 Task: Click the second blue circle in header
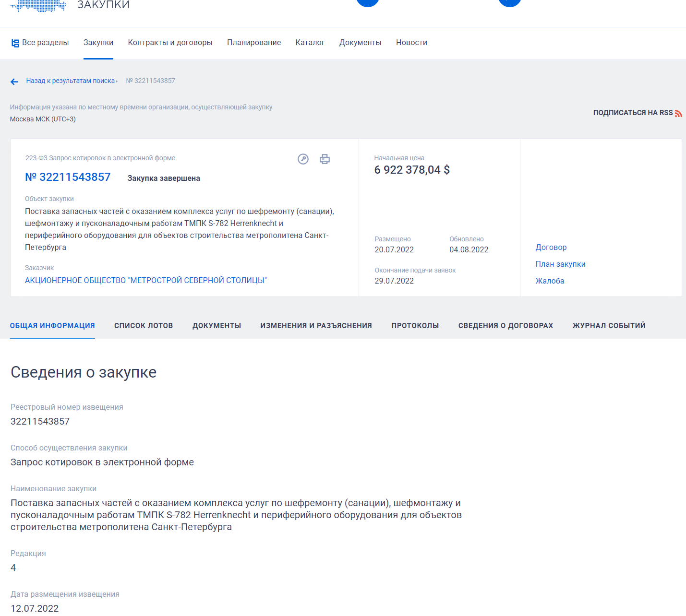[x=510, y=2]
